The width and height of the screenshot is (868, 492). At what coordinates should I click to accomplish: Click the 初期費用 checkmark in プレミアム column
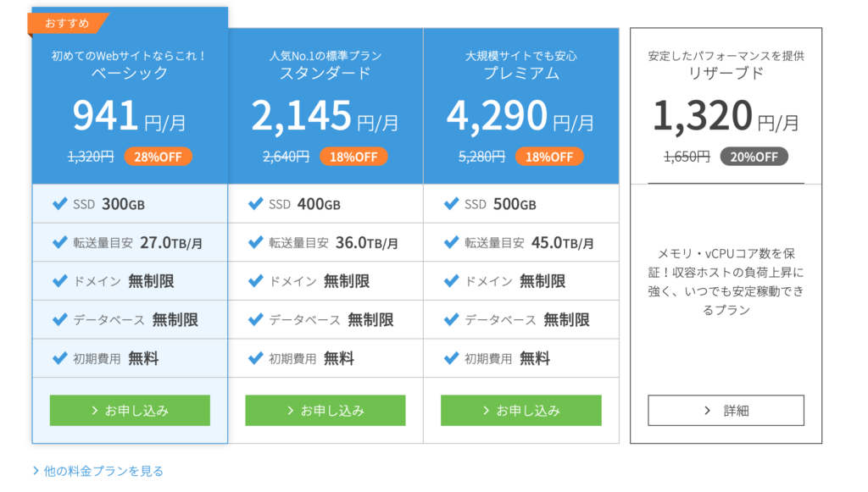(450, 358)
